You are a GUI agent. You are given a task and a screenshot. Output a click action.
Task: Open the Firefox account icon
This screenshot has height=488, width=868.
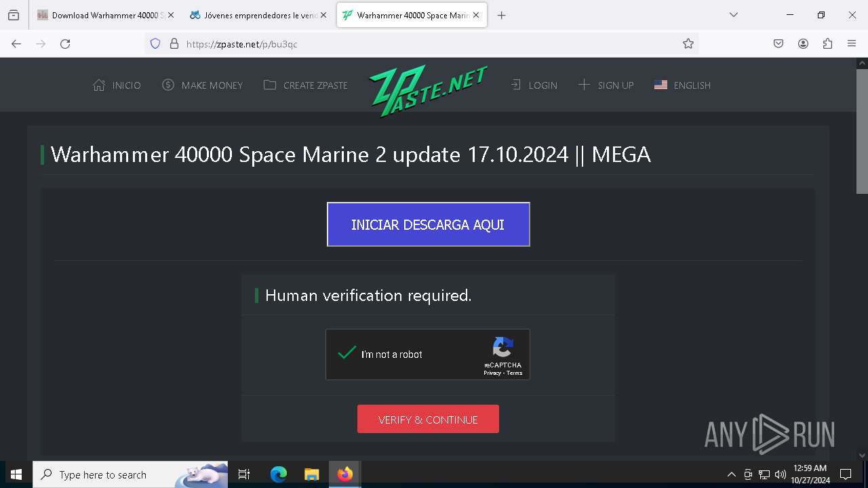(x=803, y=44)
